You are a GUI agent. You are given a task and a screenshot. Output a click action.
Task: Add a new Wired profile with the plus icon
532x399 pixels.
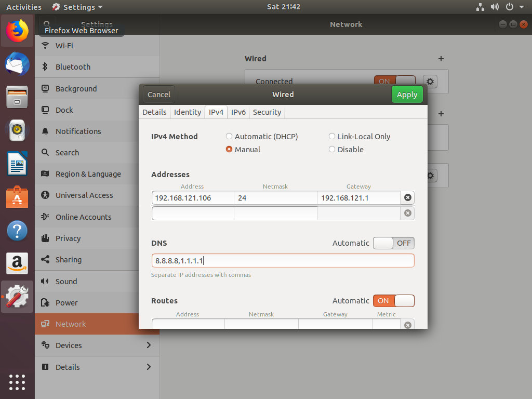click(x=441, y=59)
